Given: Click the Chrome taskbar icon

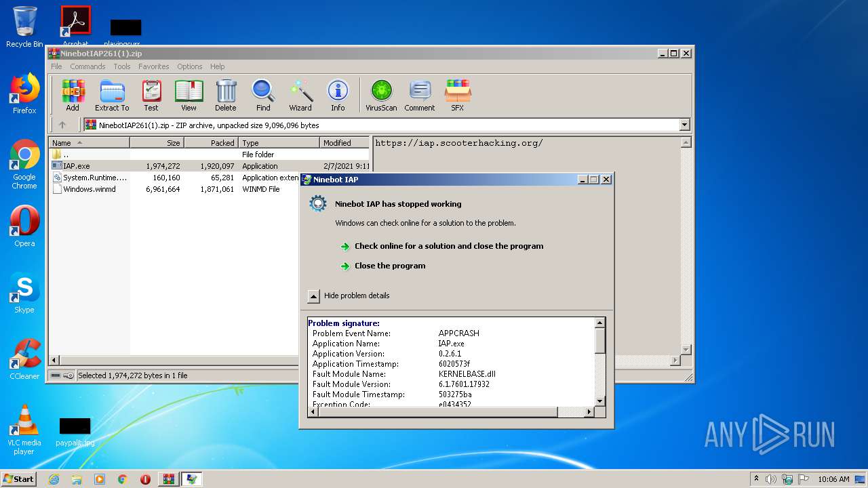Looking at the screenshot, I should pos(122,479).
